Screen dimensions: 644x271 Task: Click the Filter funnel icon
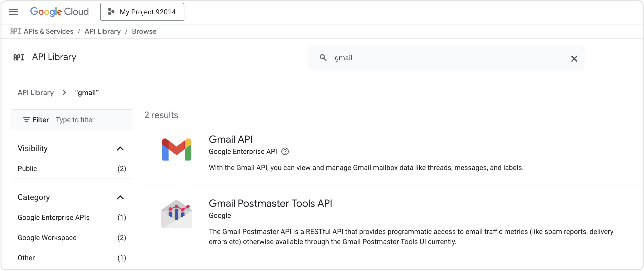click(x=26, y=120)
